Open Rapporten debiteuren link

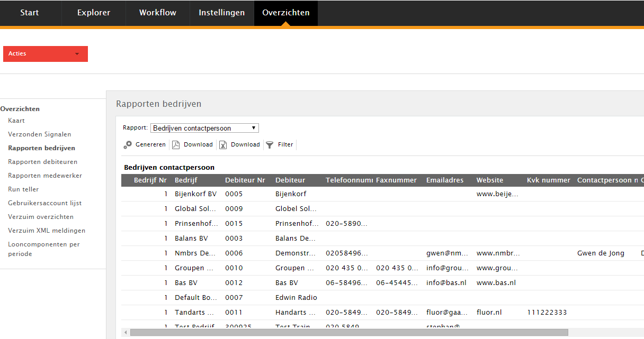tap(43, 162)
